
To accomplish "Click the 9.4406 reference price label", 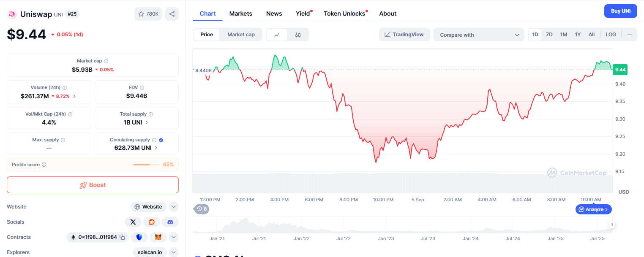I will pyautogui.click(x=203, y=70).
